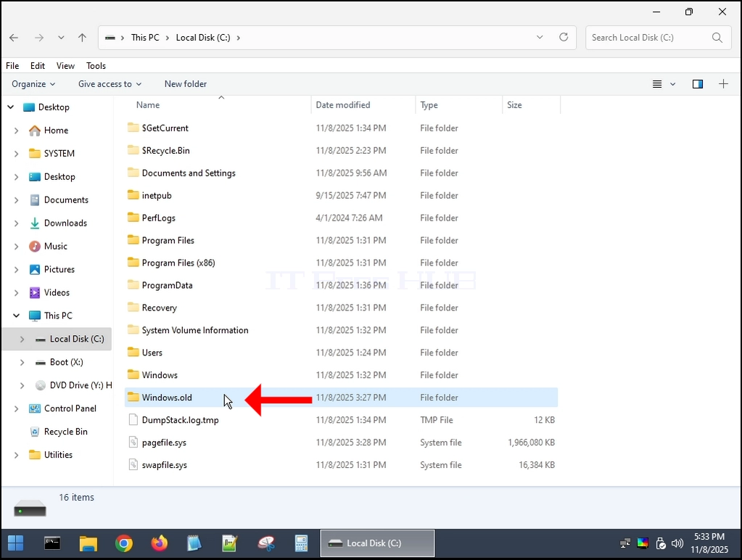The width and height of the screenshot is (742, 560).
Task: Expand the address bar history dropdown
Action: [540, 37]
